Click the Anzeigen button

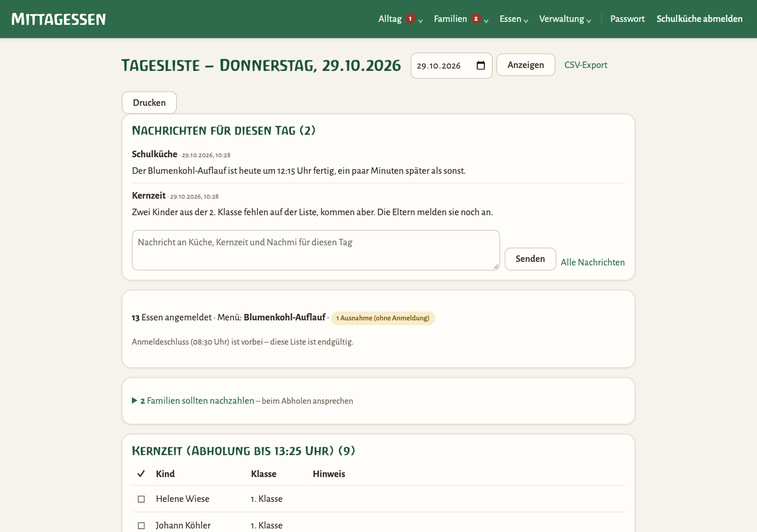pyautogui.click(x=526, y=65)
